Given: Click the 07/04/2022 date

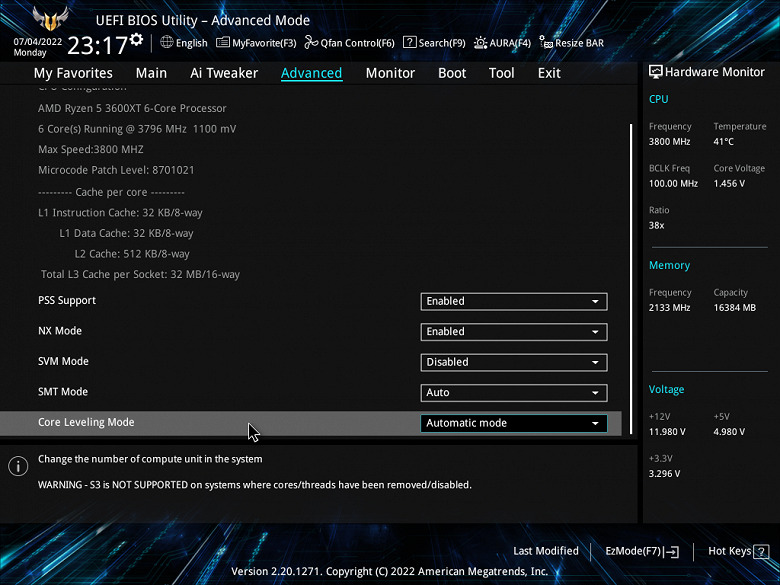Looking at the screenshot, I should 38,42.
